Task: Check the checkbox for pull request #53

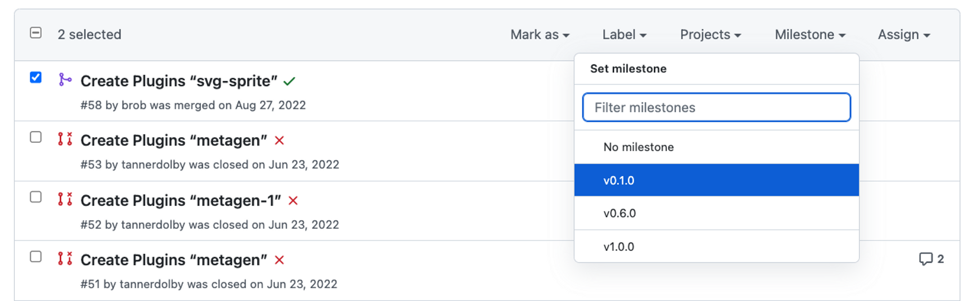Action: tap(36, 137)
